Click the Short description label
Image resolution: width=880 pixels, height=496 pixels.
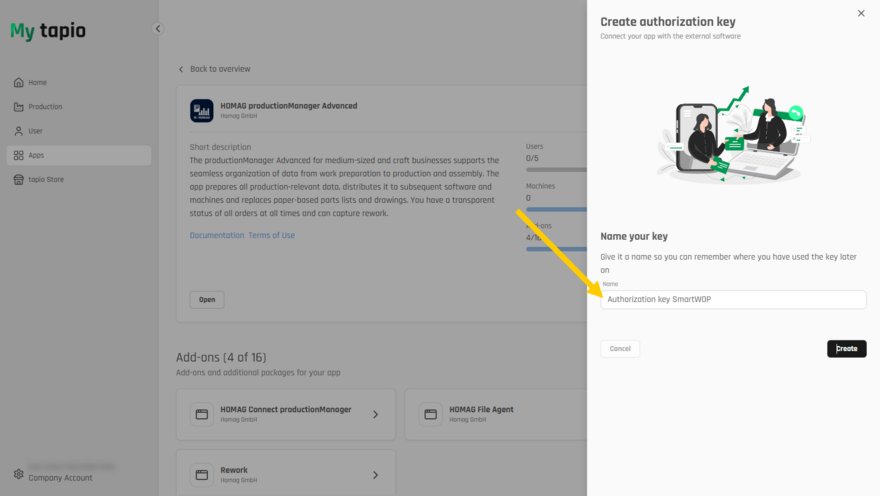coord(220,147)
